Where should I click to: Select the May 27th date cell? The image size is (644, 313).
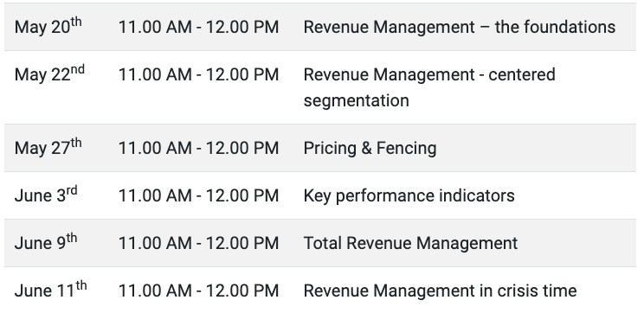coord(48,147)
